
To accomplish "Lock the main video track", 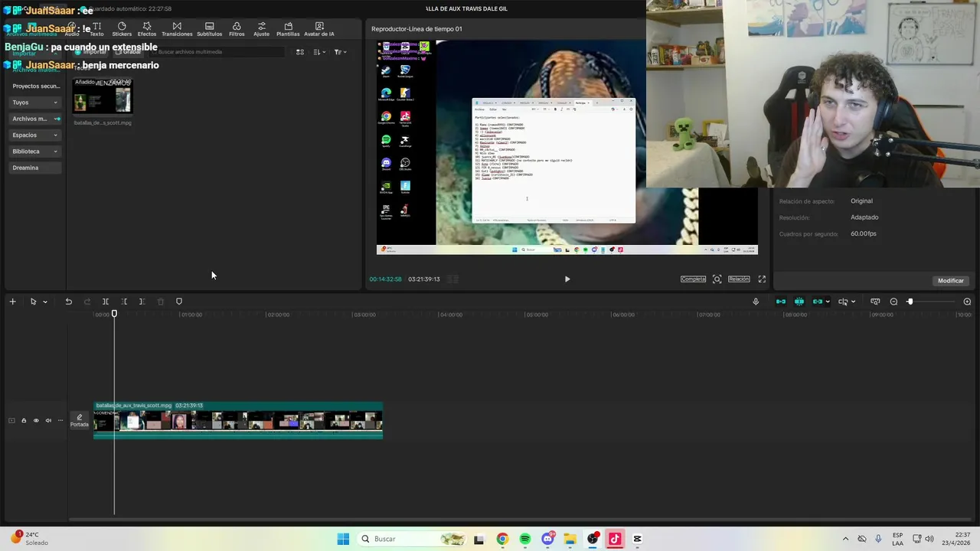I will (x=24, y=420).
